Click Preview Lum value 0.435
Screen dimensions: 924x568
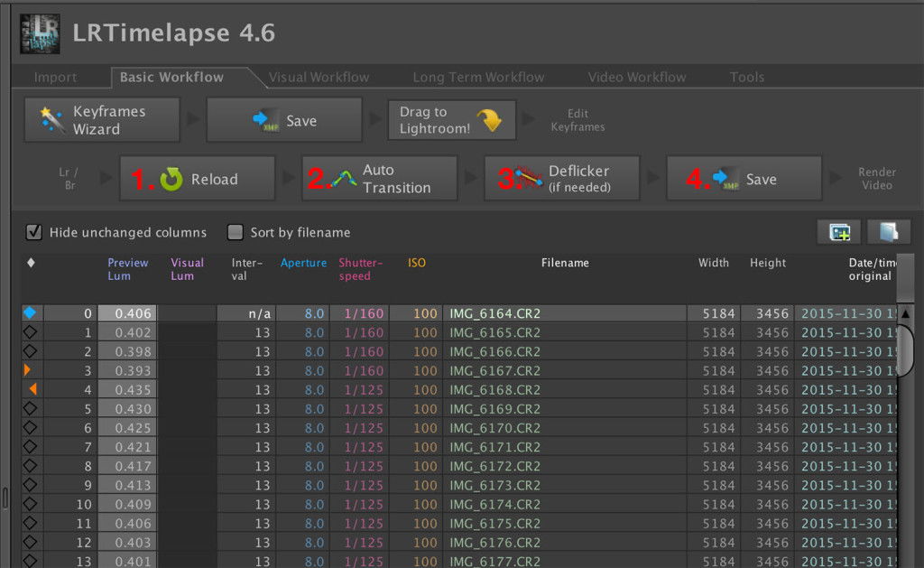tap(134, 390)
